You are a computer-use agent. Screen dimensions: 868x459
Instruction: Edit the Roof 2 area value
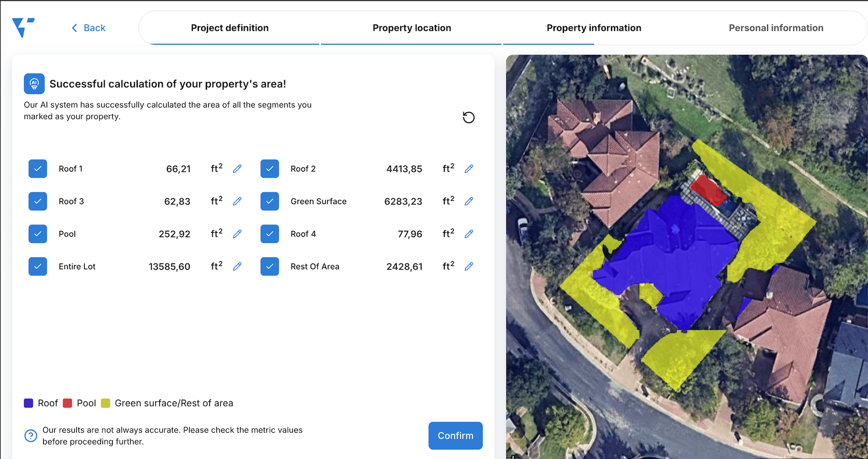click(x=469, y=169)
